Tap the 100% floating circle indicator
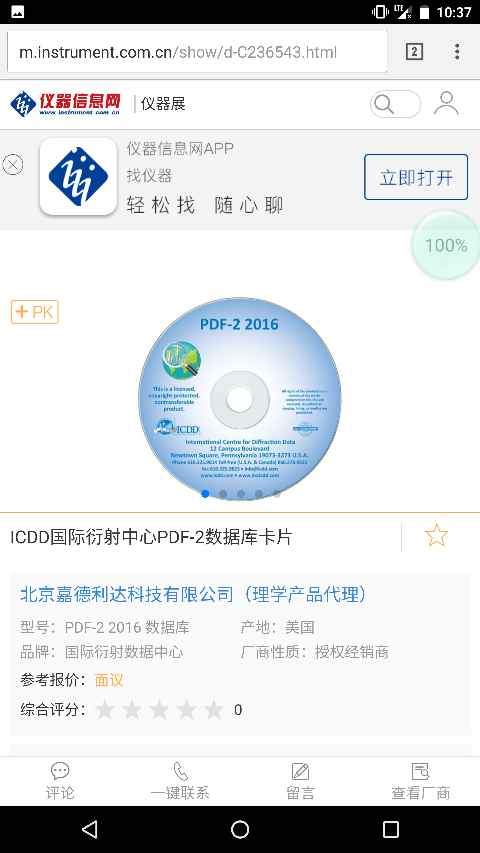480x853 pixels. click(446, 246)
